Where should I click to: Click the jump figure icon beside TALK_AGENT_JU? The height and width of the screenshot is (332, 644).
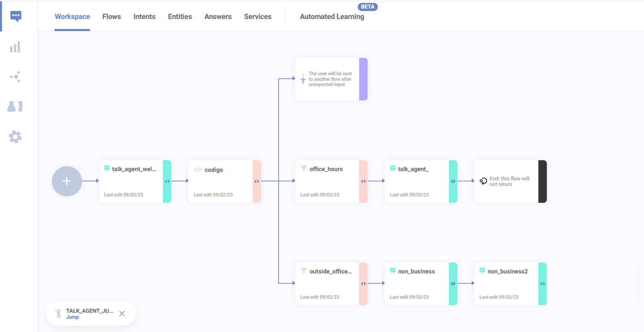tap(58, 313)
